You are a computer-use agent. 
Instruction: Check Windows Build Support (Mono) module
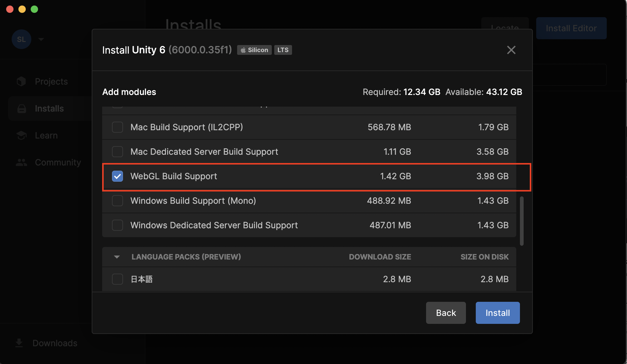[x=117, y=201]
